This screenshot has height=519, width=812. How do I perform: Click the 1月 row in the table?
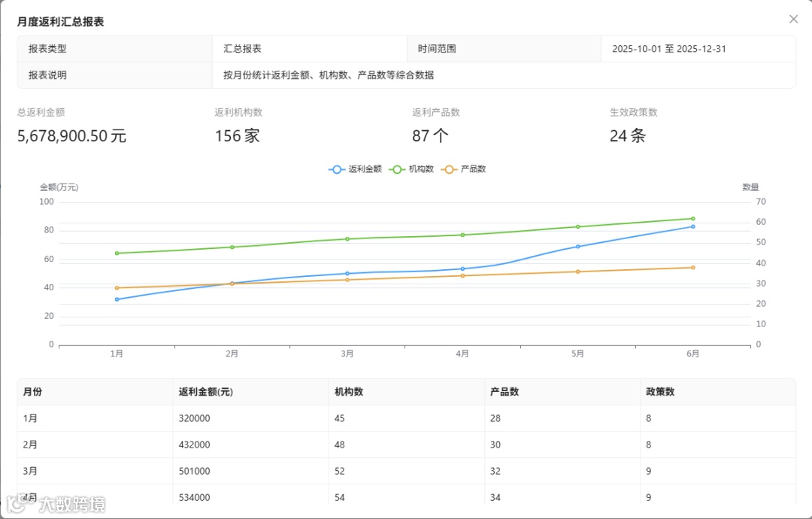[x=407, y=418]
